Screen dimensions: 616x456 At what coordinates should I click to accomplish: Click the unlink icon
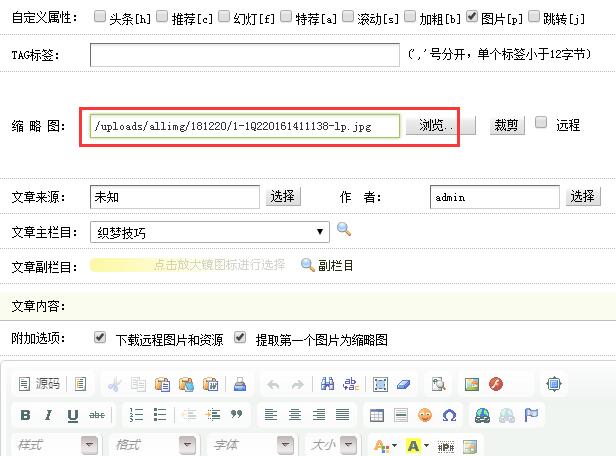tap(507, 415)
